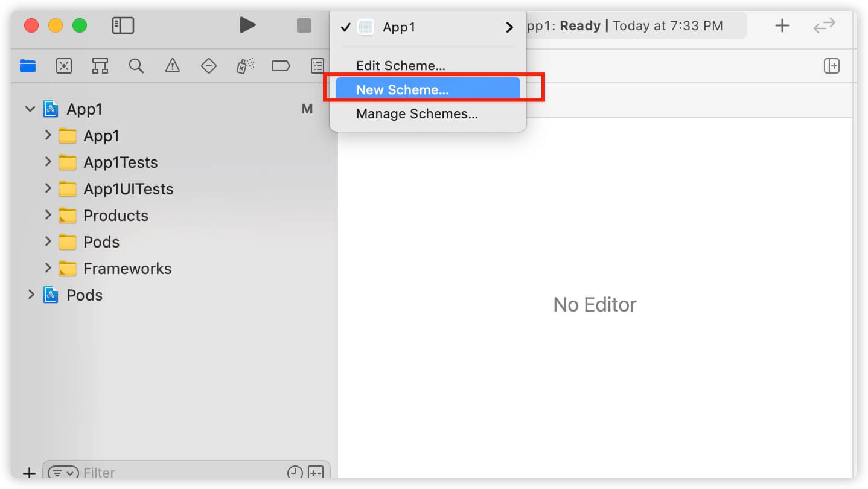Viewport: 868px width, 489px height.
Task: Click the plus Library button in the toolbar
Action: pos(782,25)
